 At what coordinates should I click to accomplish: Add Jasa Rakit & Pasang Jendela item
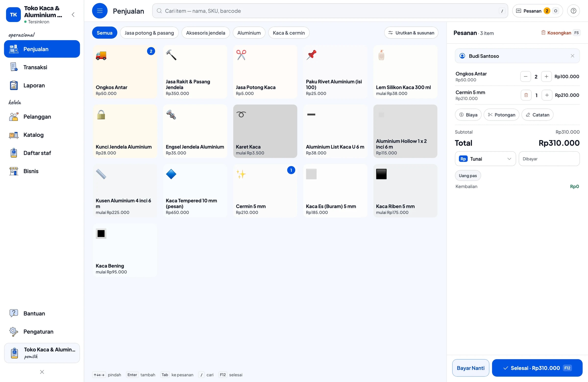195,72
